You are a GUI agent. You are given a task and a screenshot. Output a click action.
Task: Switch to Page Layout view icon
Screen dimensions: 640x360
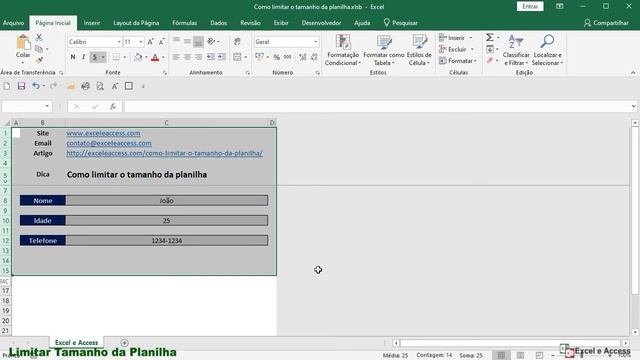(x=520, y=355)
